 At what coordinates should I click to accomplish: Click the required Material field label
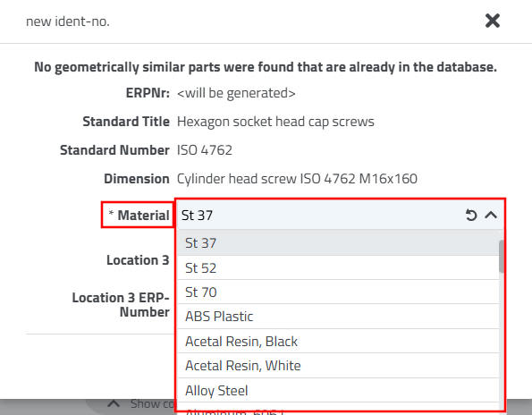[139, 216]
